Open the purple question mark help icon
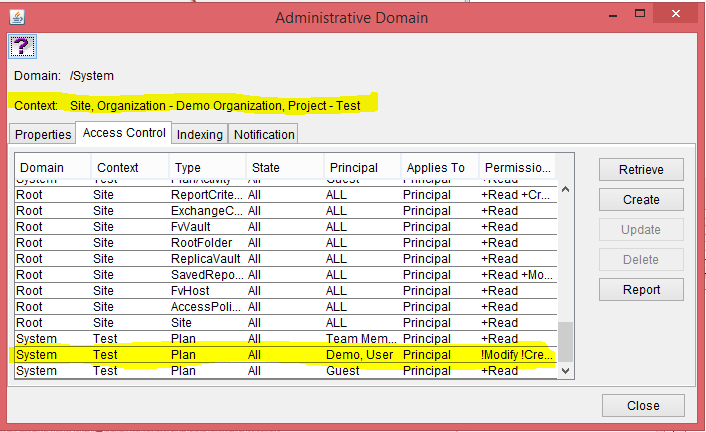 coord(22,46)
